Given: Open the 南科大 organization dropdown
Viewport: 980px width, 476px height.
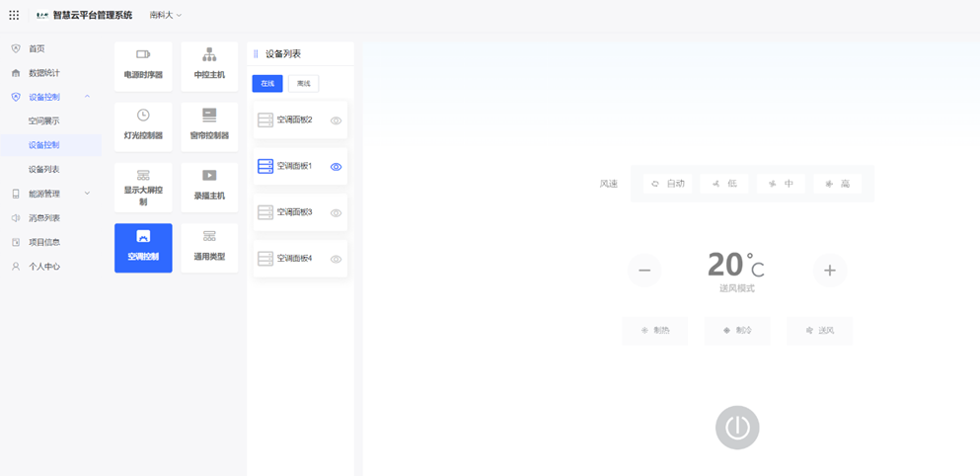Looking at the screenshot, I should pyautogui.click(x=166, y=15).
